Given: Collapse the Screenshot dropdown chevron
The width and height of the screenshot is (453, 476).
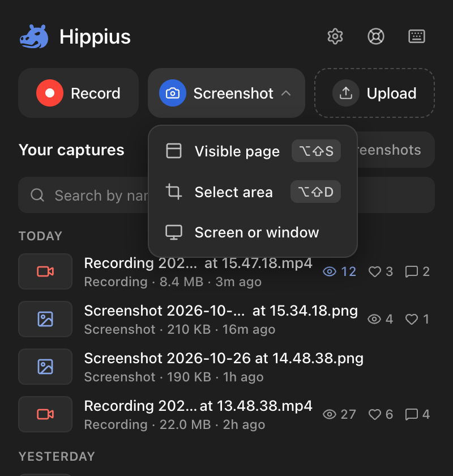Looking at the screenshot, I should click(x=286, y=93).
